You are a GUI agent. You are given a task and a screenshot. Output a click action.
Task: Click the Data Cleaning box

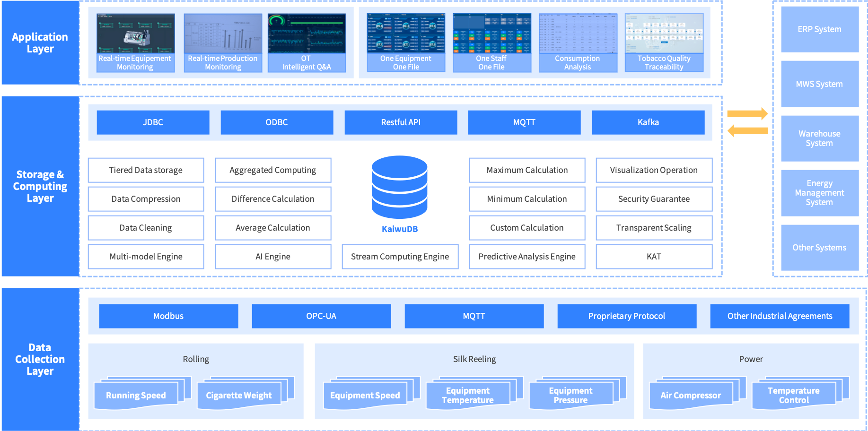[146, 228]
